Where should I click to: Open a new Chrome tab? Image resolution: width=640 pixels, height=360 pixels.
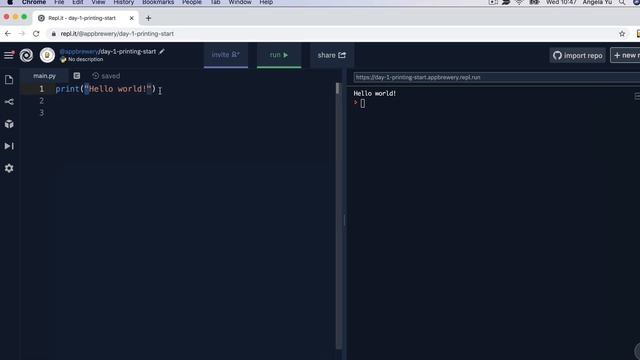(x=148, y=18)
